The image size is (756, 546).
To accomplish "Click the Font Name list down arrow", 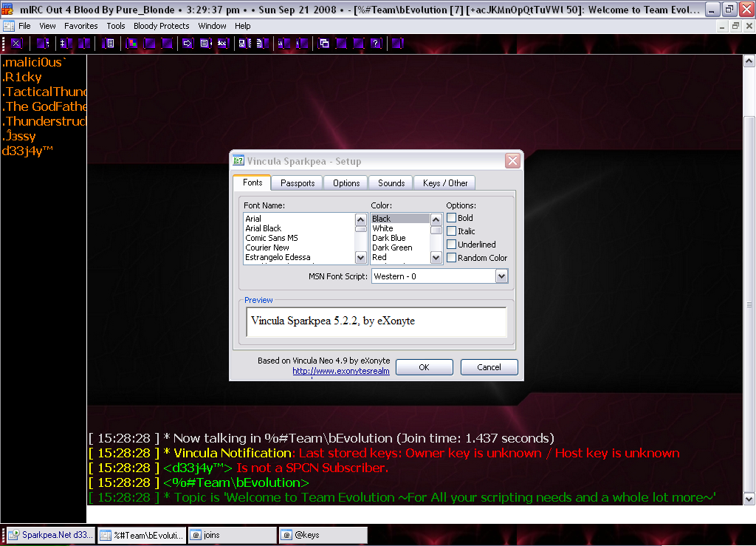I will (360, 258).
